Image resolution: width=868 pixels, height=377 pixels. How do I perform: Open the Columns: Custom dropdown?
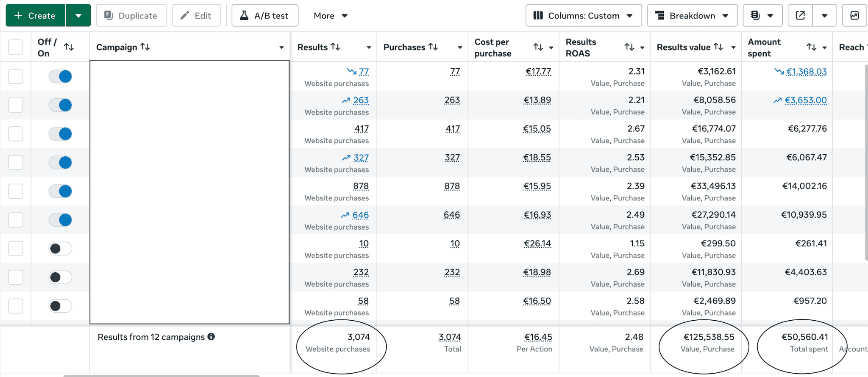pos(584,16)
